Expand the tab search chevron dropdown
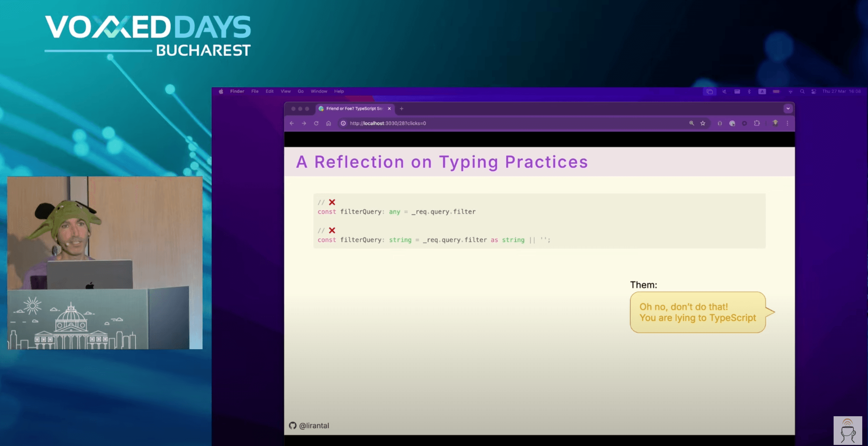The image size is (868, 446). [788, 108]
